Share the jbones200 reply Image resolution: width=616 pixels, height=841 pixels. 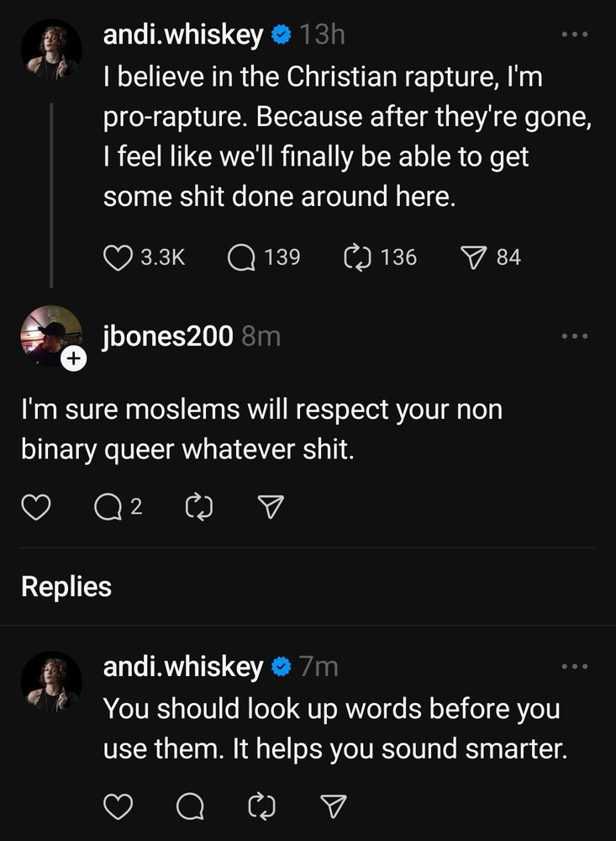[270, 507]
